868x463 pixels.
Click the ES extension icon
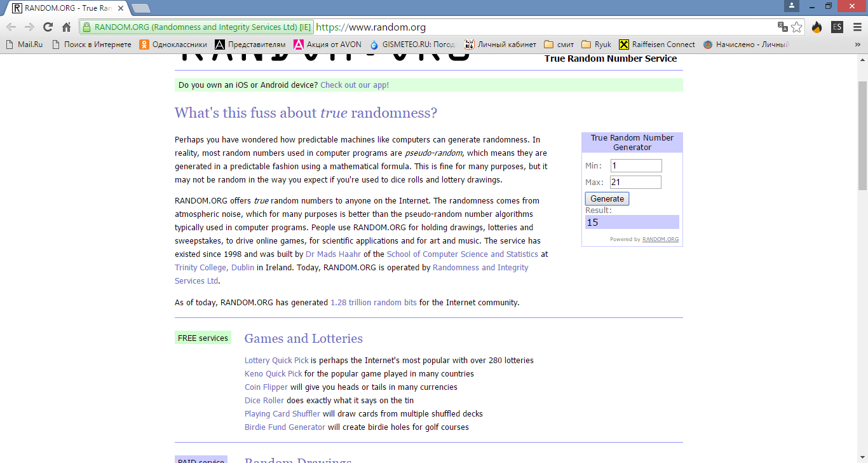click(x=837, y=27)
